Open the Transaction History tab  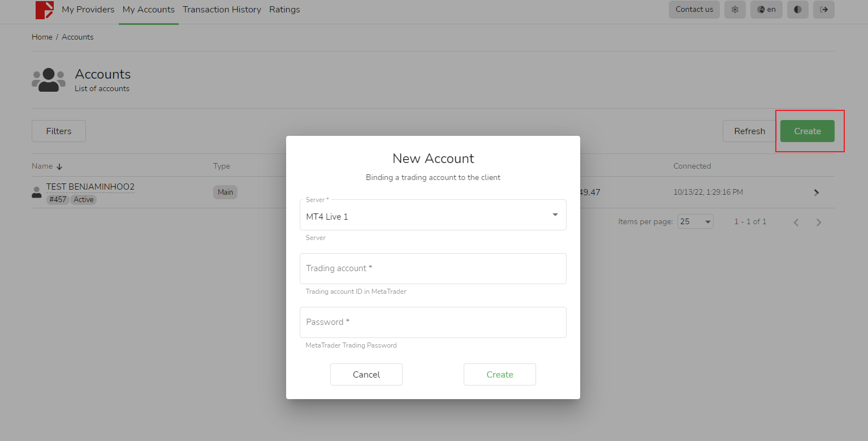point(222,10)
